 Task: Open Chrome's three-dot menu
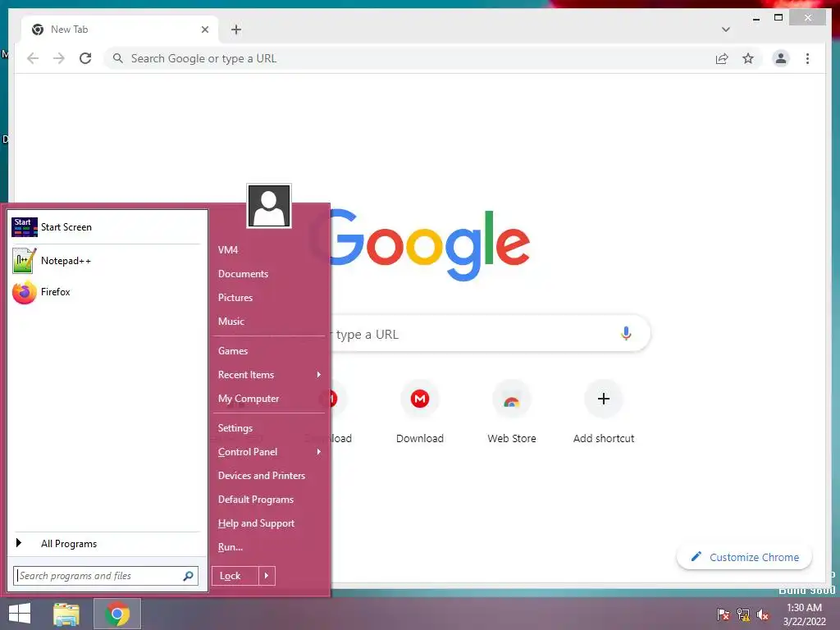click(807, 58)
